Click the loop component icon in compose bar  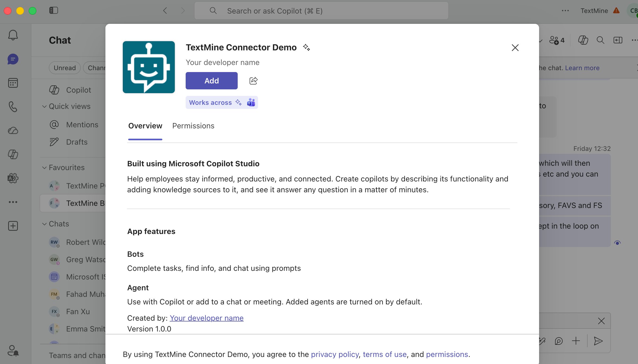(559, 341)
